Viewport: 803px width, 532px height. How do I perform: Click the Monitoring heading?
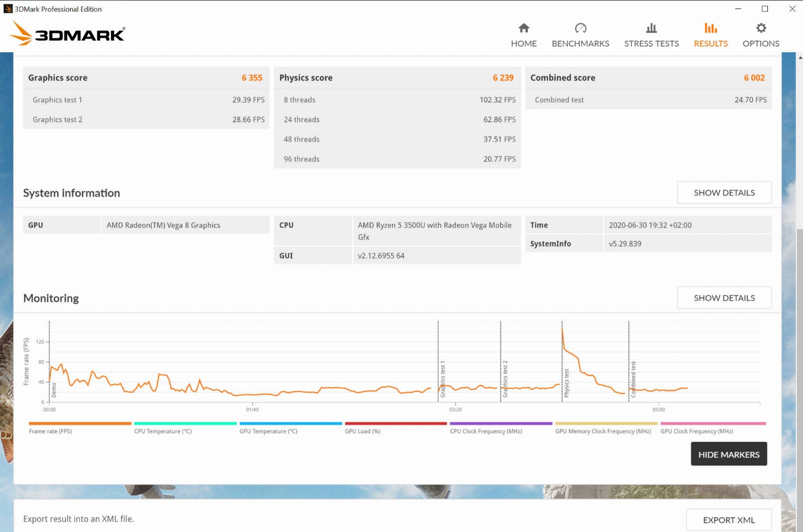click(x=51, y=299)
